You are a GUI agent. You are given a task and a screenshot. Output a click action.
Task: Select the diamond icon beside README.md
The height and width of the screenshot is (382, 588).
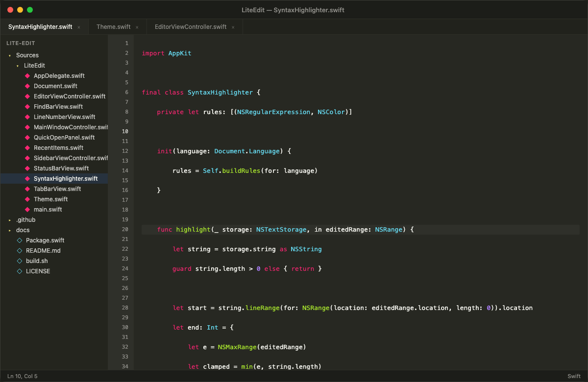coord(19,250)
